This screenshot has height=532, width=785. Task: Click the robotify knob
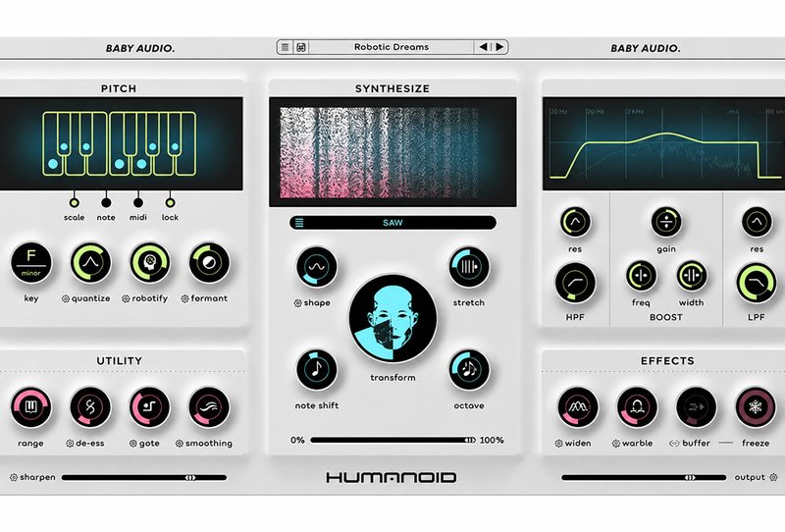[x=150, y=263]
